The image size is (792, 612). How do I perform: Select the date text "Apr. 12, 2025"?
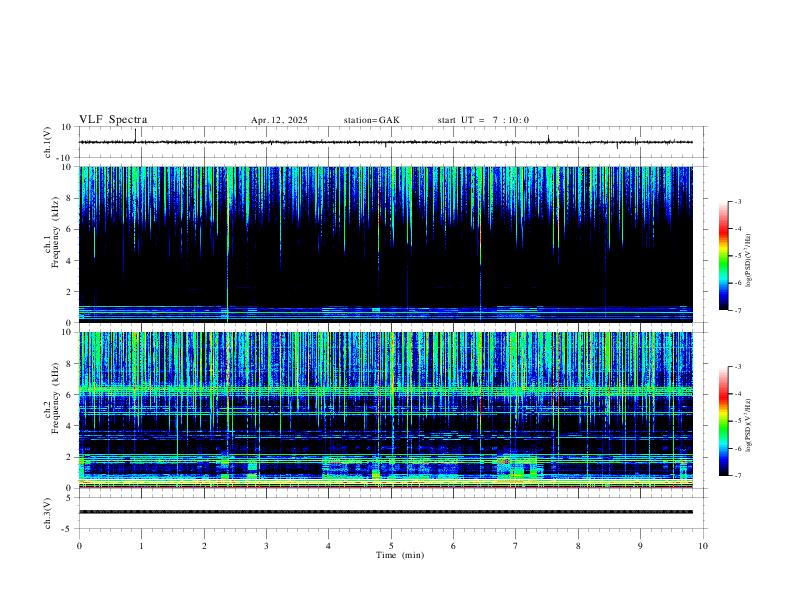click(279, 120)
